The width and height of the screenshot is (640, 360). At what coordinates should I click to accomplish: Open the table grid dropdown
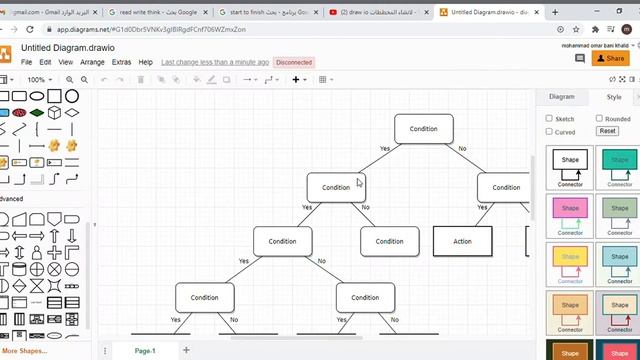pyautogui.click(x=326, y=80)
